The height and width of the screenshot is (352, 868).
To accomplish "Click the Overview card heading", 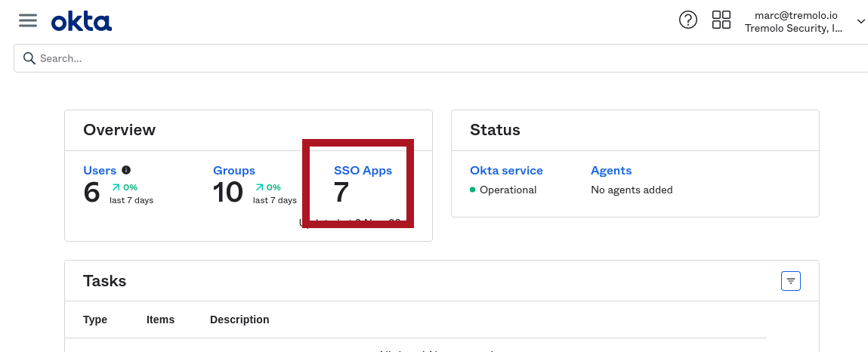I will (119, 130).
